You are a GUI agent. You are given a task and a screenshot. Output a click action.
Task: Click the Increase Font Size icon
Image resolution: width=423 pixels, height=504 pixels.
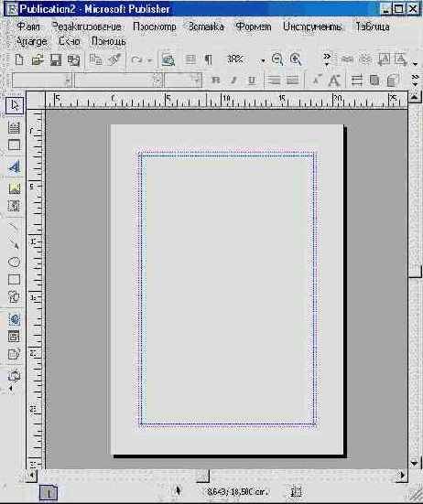pyautogui.click(x=334, y=80)
